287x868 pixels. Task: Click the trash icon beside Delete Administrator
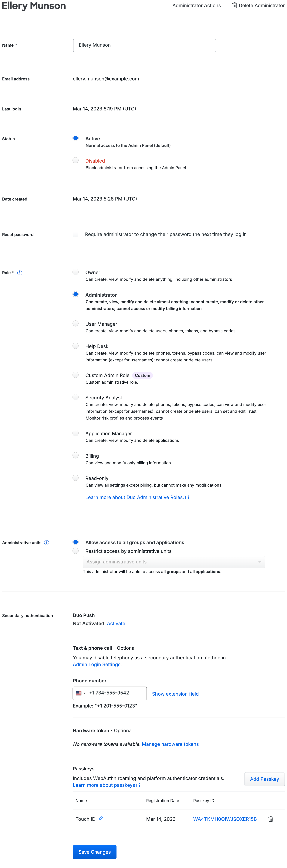(x=235, y=5)
